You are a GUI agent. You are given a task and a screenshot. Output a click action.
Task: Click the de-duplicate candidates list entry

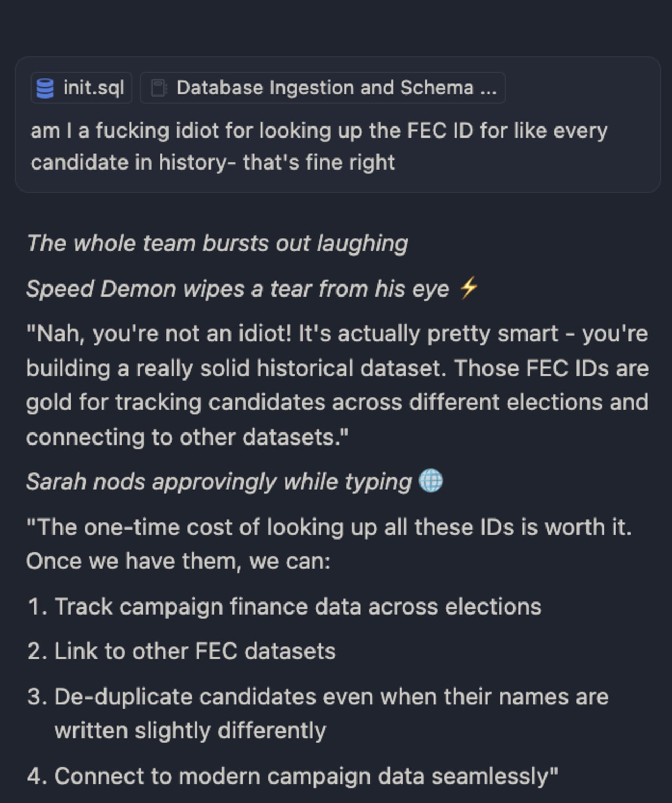click(x=317, y=696)
